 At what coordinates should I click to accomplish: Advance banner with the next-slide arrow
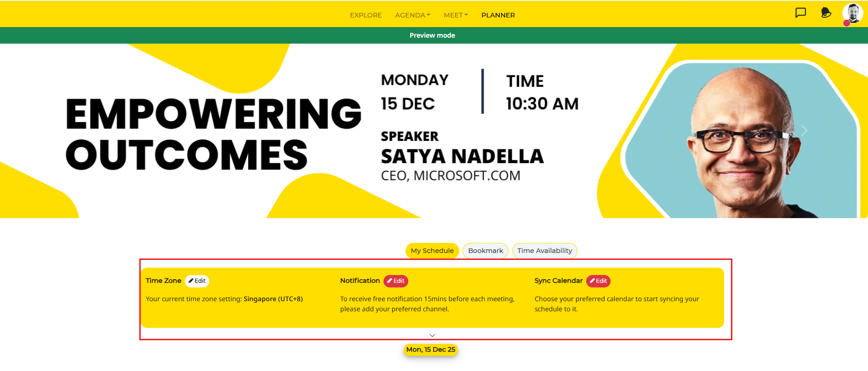click(x=804, y=131)
